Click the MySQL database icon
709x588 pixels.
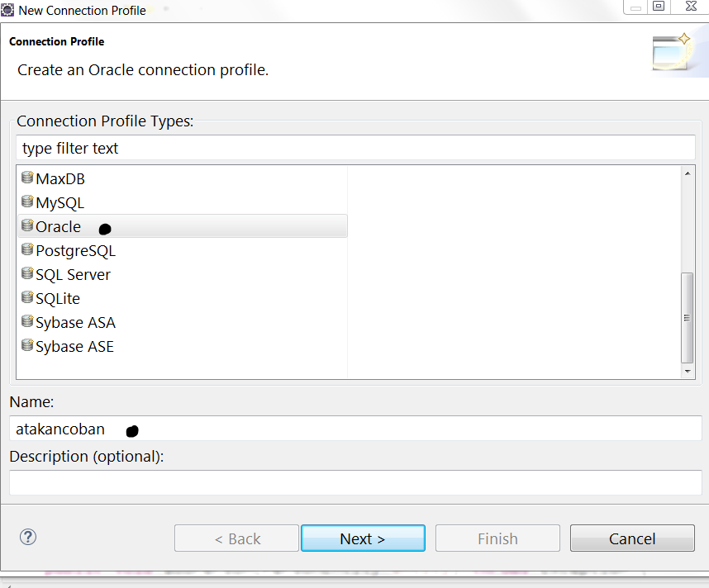coord(27,202)
